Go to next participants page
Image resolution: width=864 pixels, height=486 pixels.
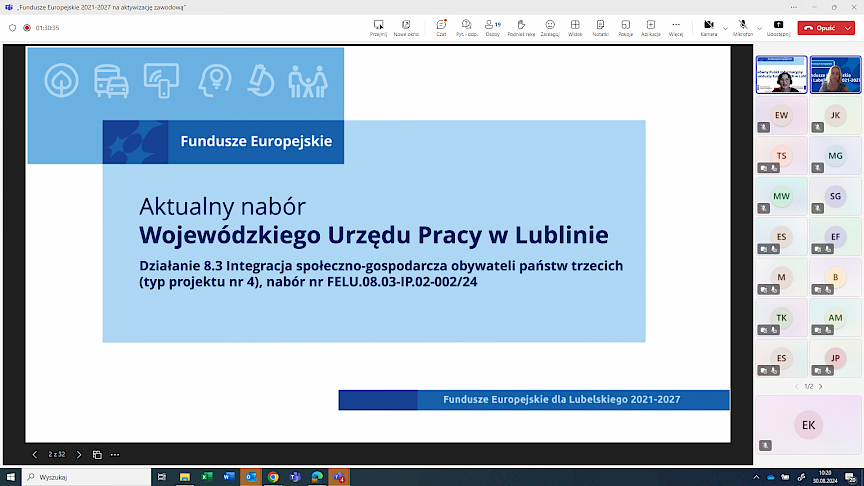point(821,387)
